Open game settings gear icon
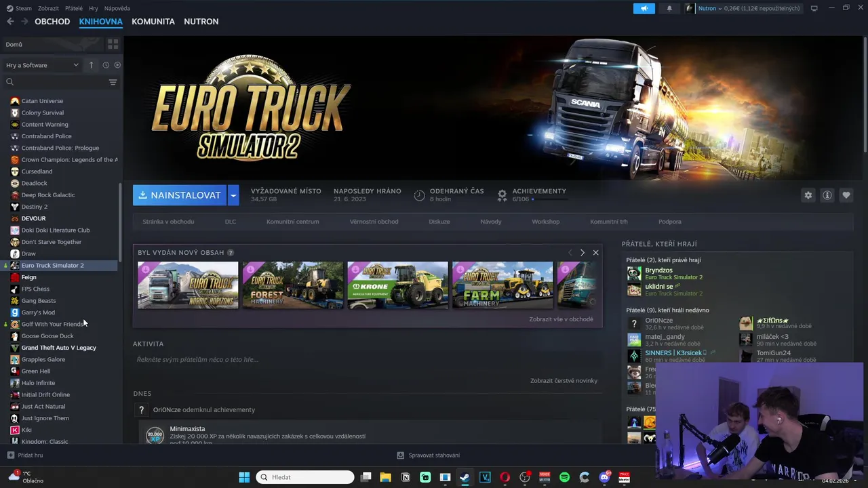 tap(808, 195)
